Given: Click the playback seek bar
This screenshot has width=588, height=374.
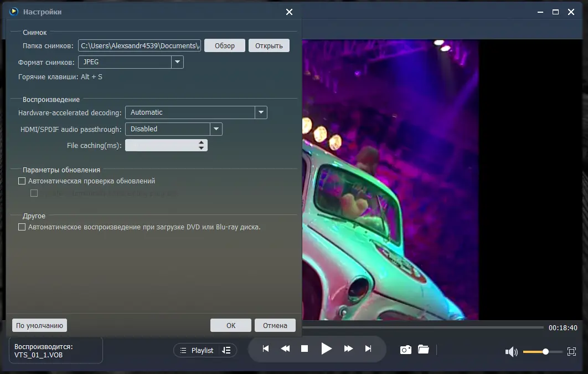Looking at the screenshot, I should 423,327.
